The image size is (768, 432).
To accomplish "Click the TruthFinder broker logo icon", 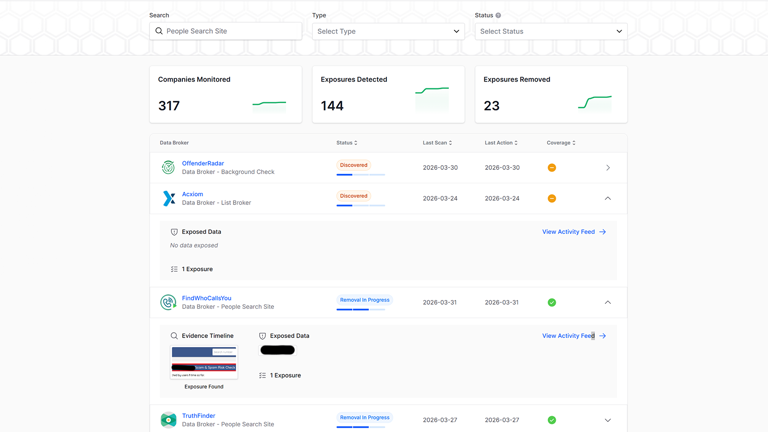I will click(168, 420).
